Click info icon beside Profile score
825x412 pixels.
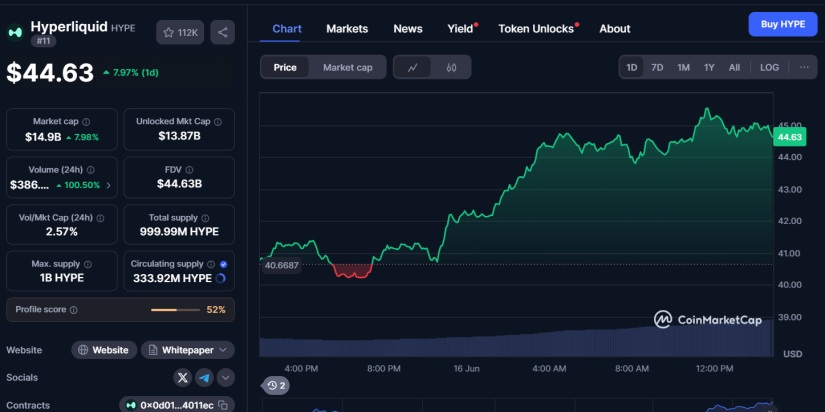pos(74,310)
